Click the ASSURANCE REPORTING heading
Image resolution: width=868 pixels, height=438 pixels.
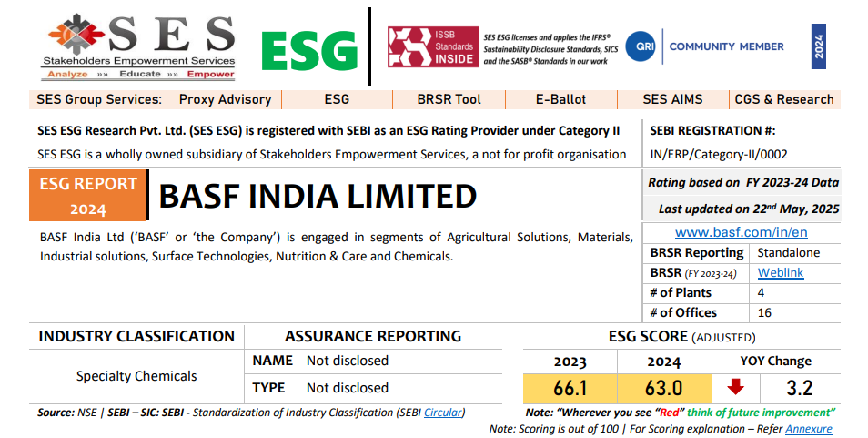373,336
